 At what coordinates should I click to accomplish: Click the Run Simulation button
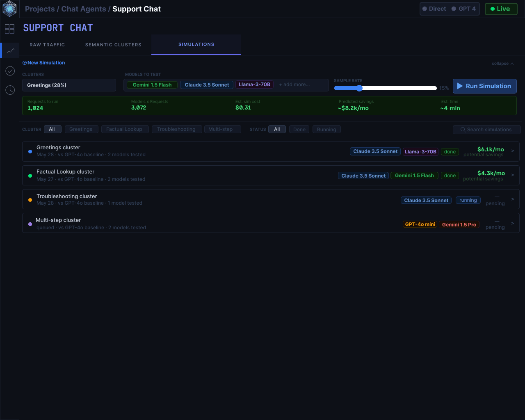pyautogui.click(x=484, y=86)
